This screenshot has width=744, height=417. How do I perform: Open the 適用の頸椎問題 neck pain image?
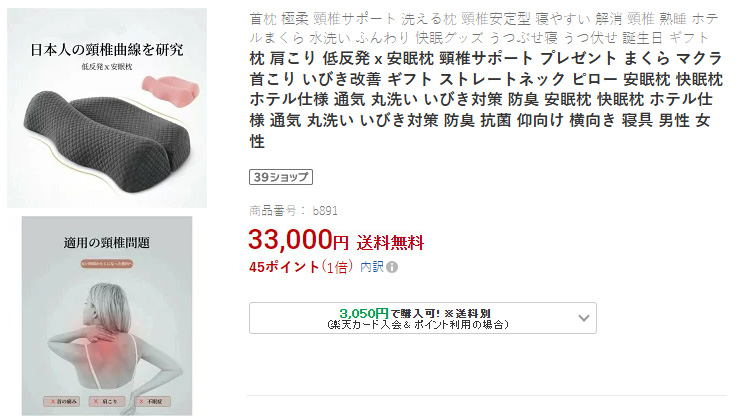[107, 316]
